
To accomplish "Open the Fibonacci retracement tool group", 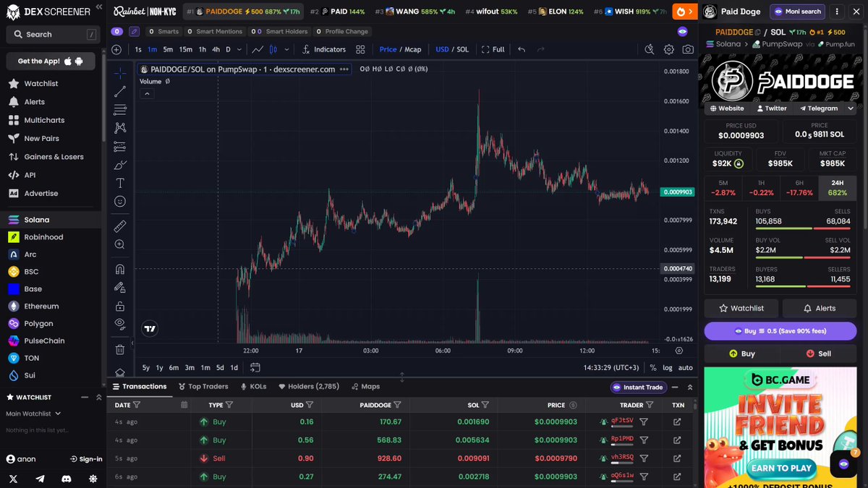I will [120, 110].
